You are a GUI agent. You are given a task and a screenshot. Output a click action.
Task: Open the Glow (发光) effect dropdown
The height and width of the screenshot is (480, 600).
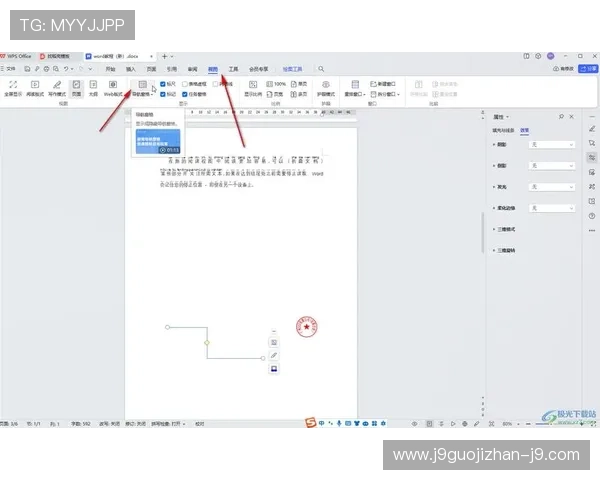tap(552, 186)
